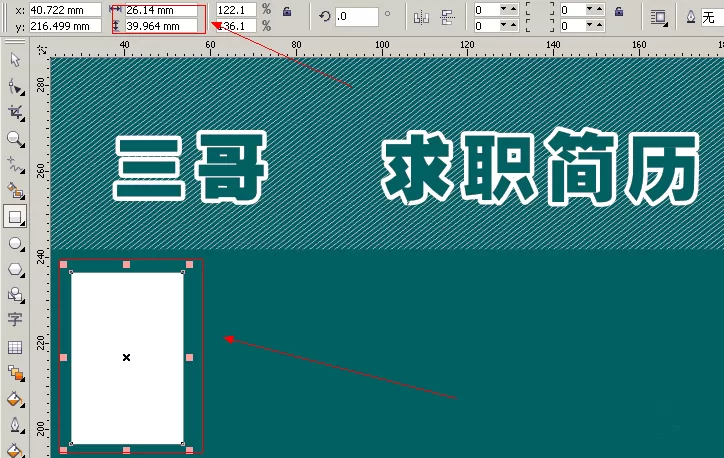Edit the object height field 39.964 mm
Image resolution: width=724 pixels, height=458 pixels.
point(161,26)
